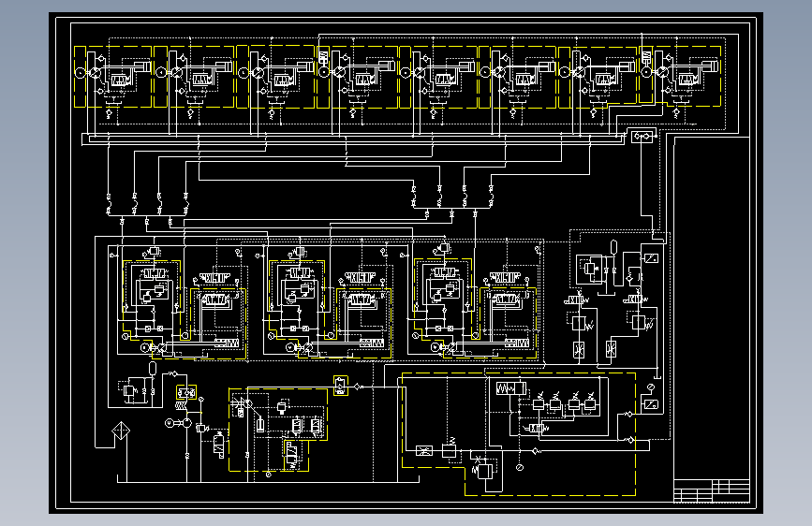Click the electric motor circle beside the pump
The image size is (812, 526).
(169, 423)
